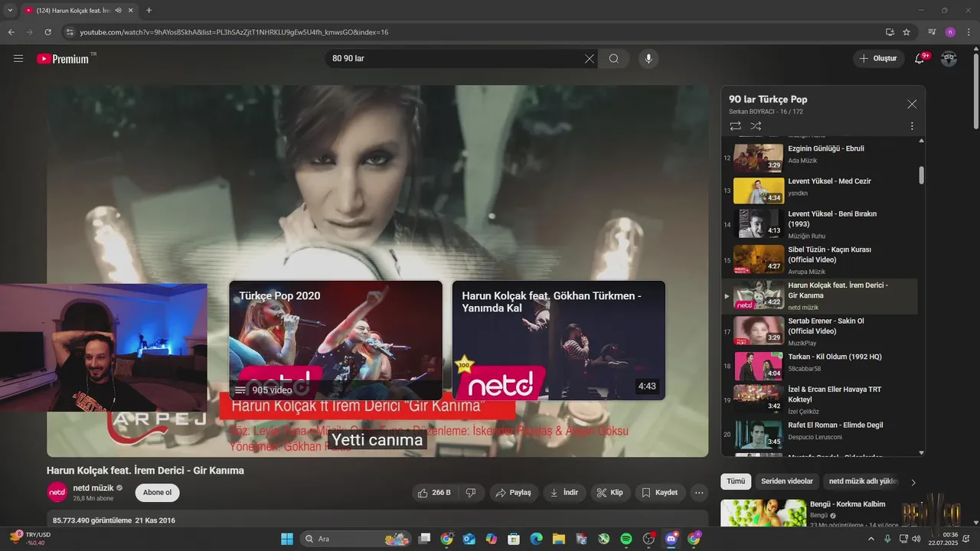Open Spotify from the taskbar
Image resolution: width=980 pixels, height=551 pixels.
626,539
